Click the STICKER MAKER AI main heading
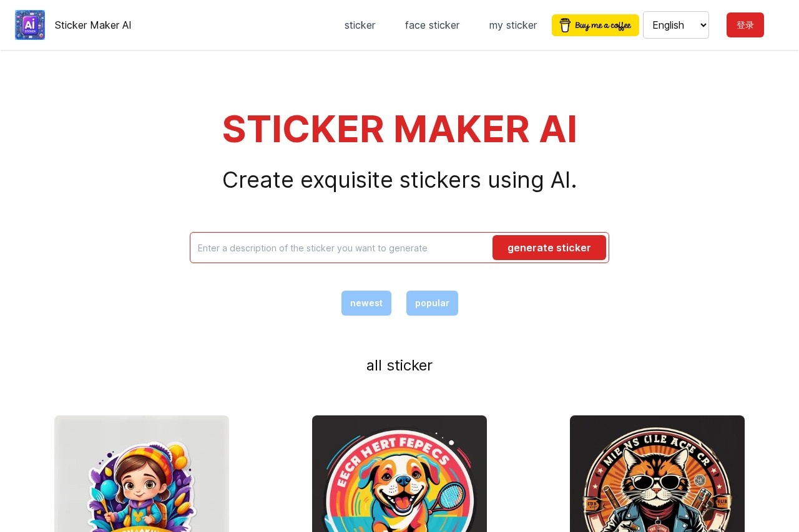 pyautogui.click(x=399, y=129)
